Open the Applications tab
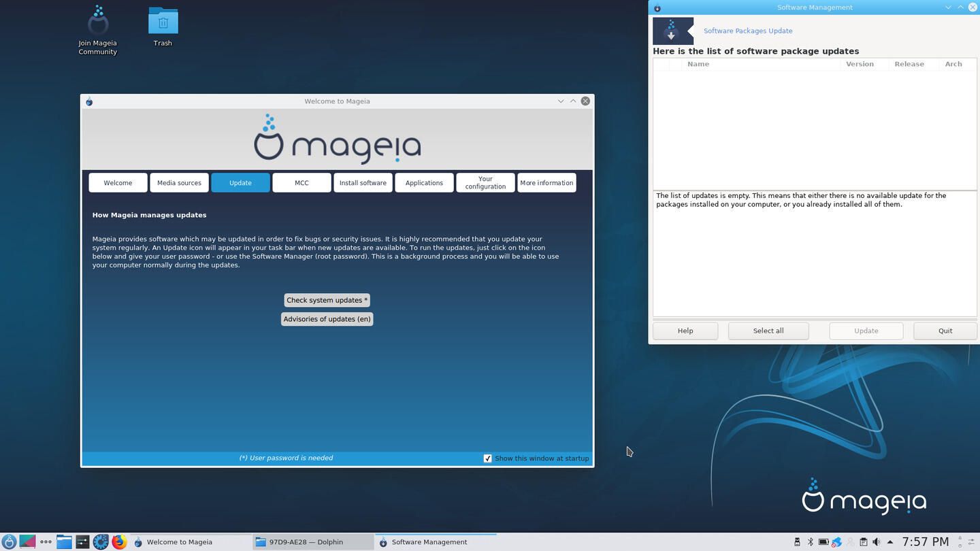The height and width of the screenshot is (551, 980). point(424,183)
